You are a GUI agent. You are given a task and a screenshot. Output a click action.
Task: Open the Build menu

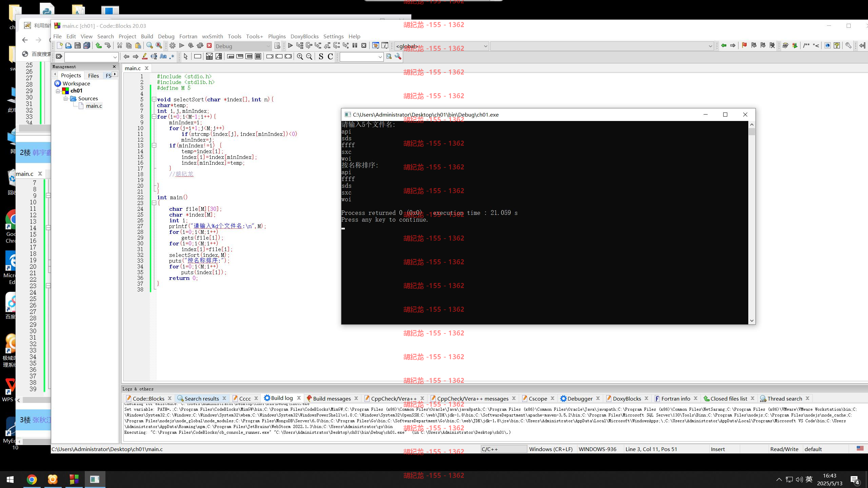147,36
